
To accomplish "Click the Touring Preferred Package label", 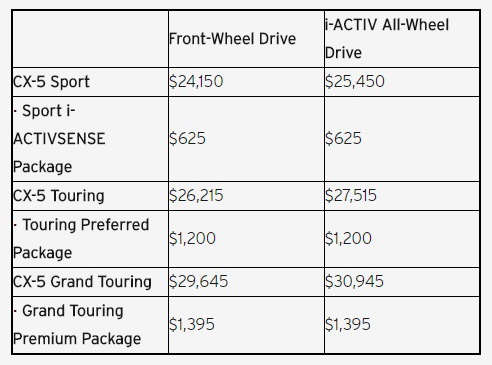I will tap(81, 239).
